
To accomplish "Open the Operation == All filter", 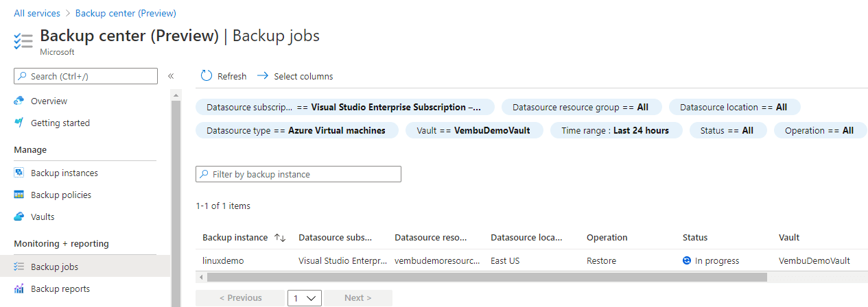I will [x=821, y=130].
